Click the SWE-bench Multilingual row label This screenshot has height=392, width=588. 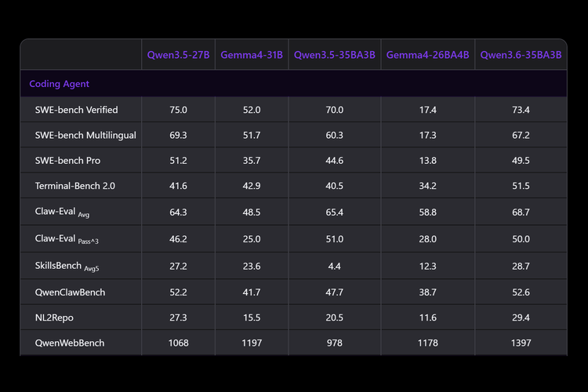coord(85,135)
